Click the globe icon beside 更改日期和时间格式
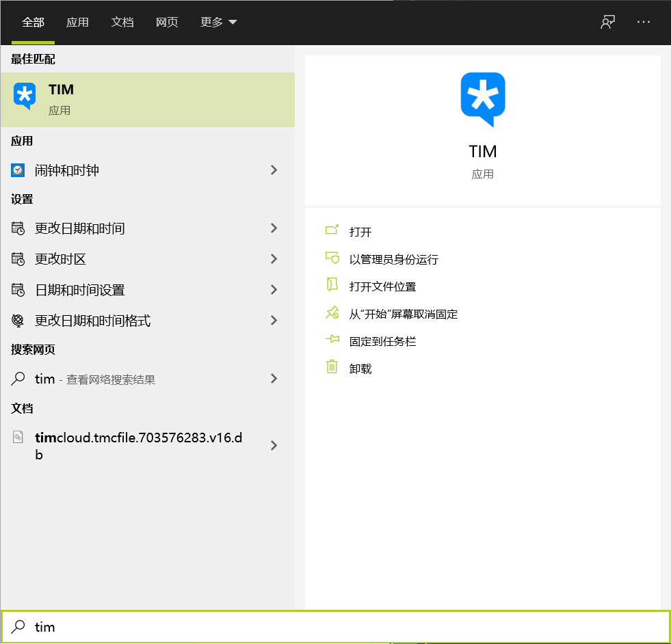The height and width of the screenshot is (644, 671). click(x=18, y=321)
